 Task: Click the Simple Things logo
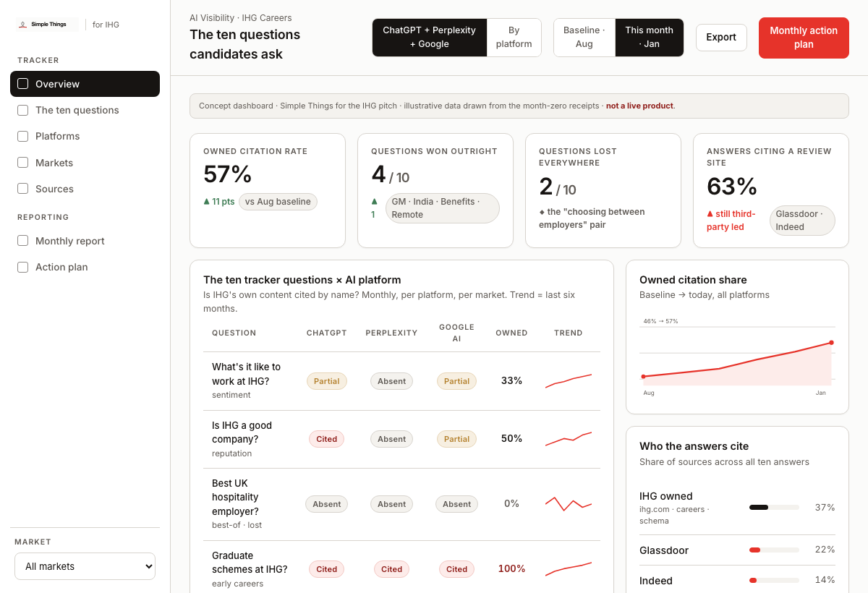47,25
